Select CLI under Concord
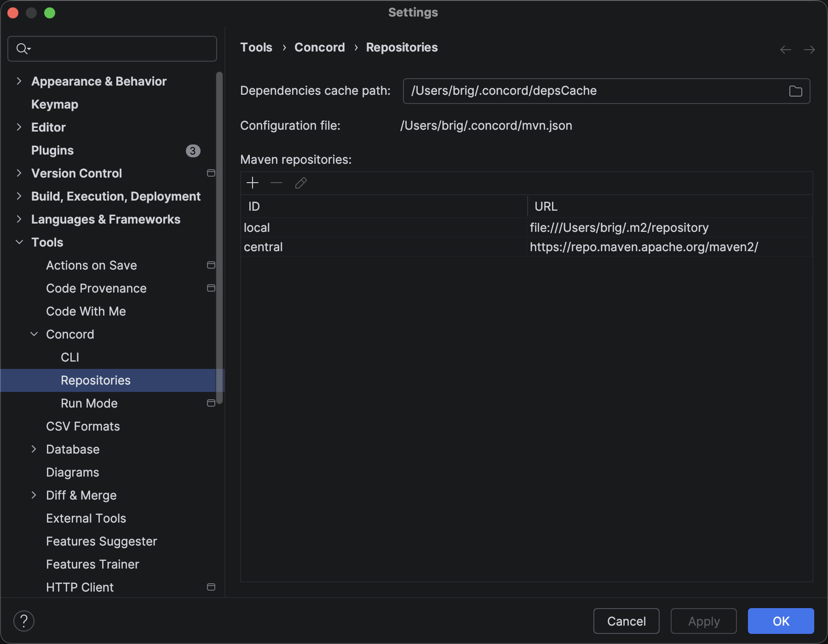 (70, 357)
